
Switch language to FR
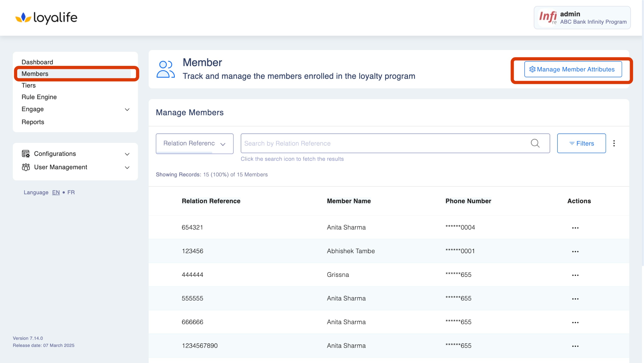71,192
